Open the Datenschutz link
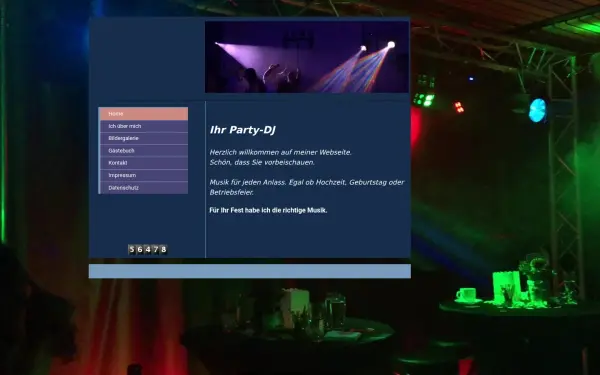600x375 pixels. click(x=143, y=188)
